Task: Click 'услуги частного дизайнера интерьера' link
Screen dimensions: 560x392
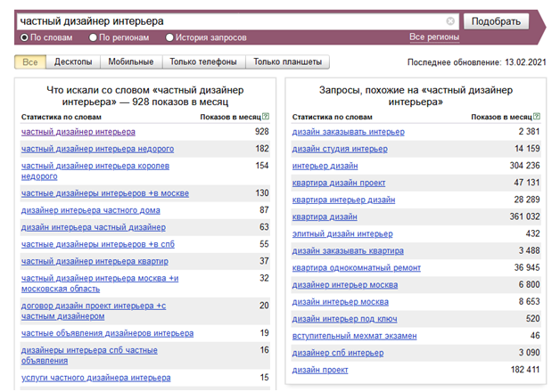Action: pyautogui.click(x=95, y=378)
